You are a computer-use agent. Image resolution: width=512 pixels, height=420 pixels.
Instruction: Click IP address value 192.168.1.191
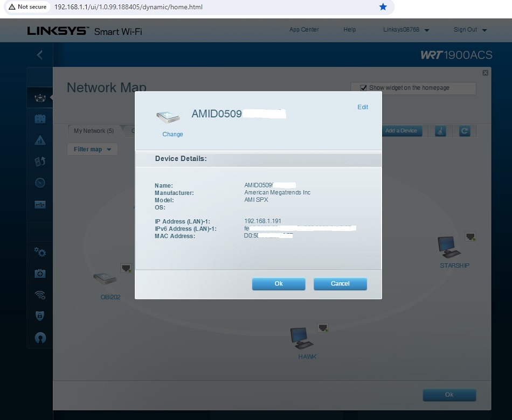tap(262, 221)
